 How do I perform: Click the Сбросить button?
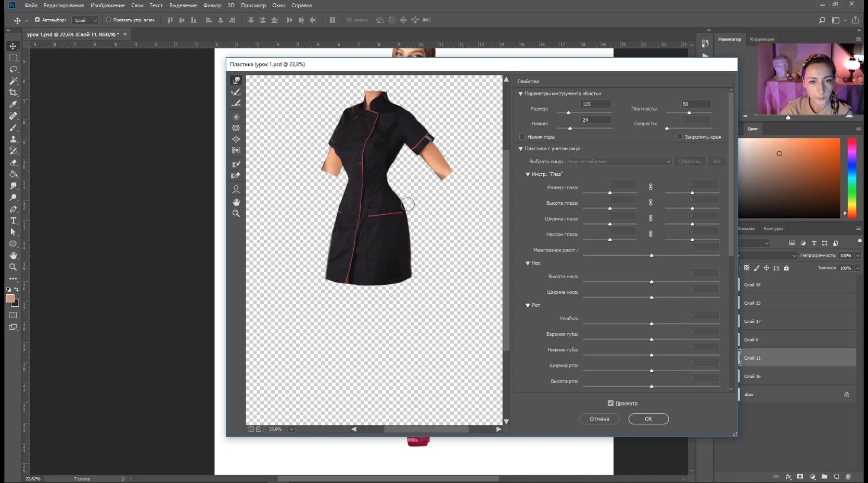[690, 162]
